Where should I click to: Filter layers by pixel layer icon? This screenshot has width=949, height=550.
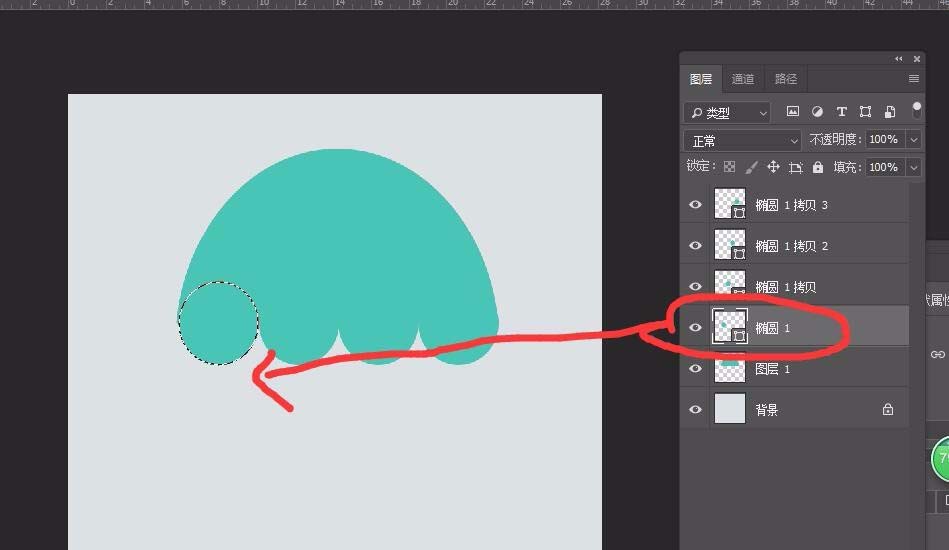793,112
